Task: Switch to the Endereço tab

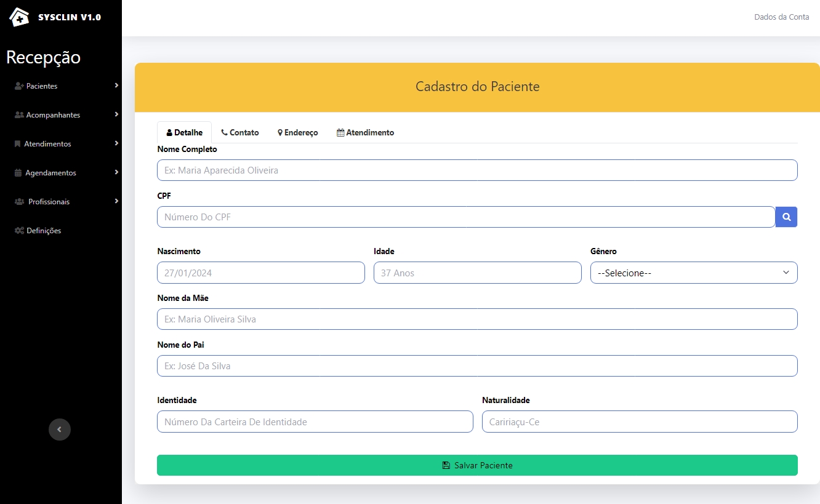Action: [298, 132]
